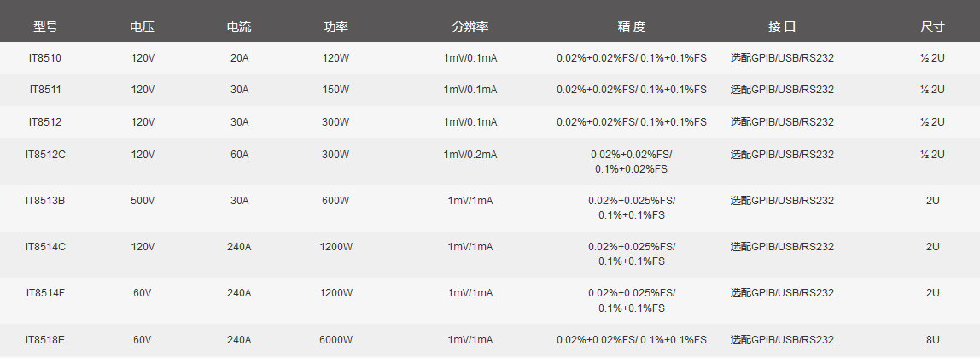This screenshot has width=980, height=358.
Task: Click accuracy value in IT8514C row
Action: pyautogui.click(x=631, y=254)
